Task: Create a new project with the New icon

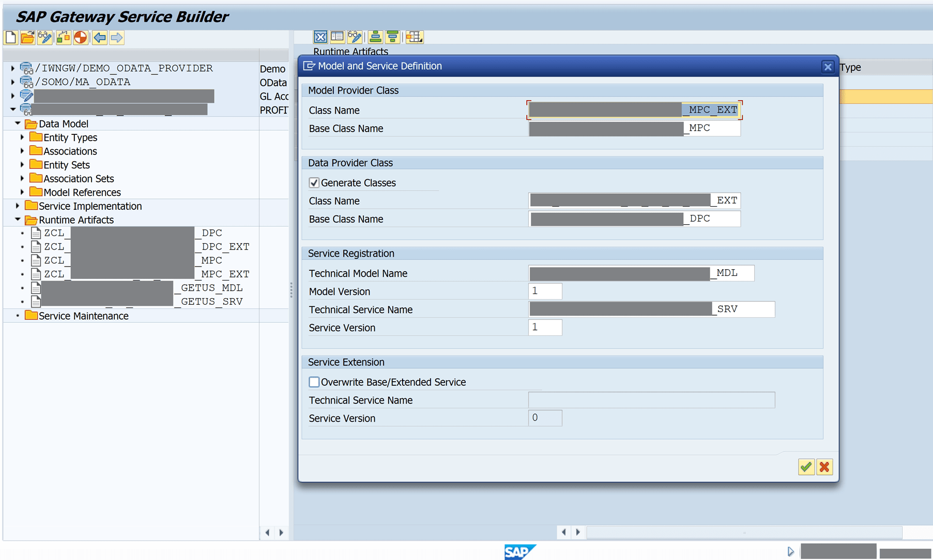Action: tap(10, 37)
